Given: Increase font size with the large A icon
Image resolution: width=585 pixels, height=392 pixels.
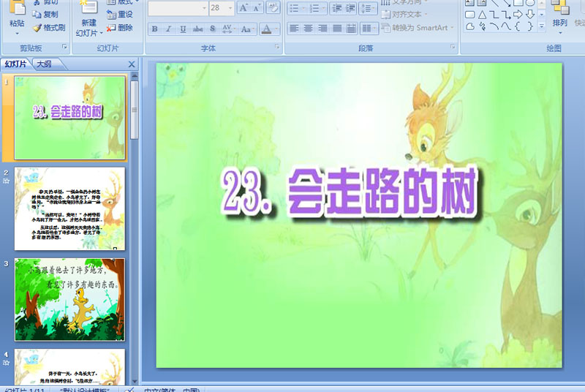Looking at the screenshot, I should [x=244, y=7].
